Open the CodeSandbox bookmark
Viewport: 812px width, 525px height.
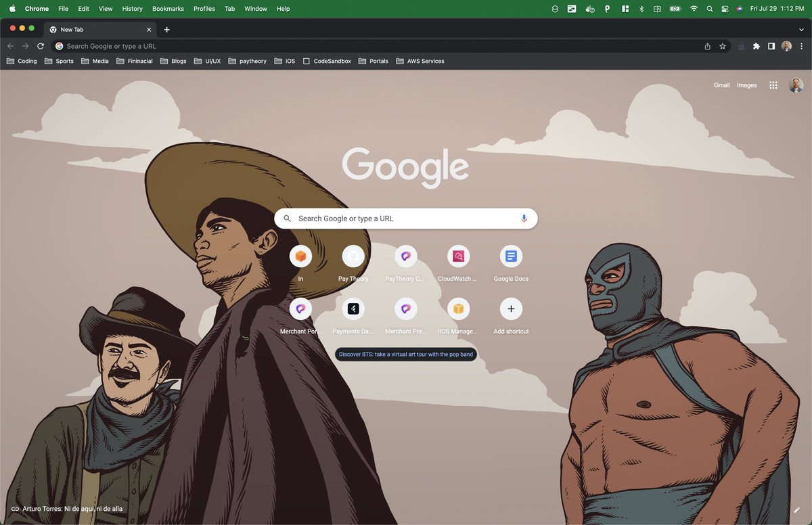point(327,61)
